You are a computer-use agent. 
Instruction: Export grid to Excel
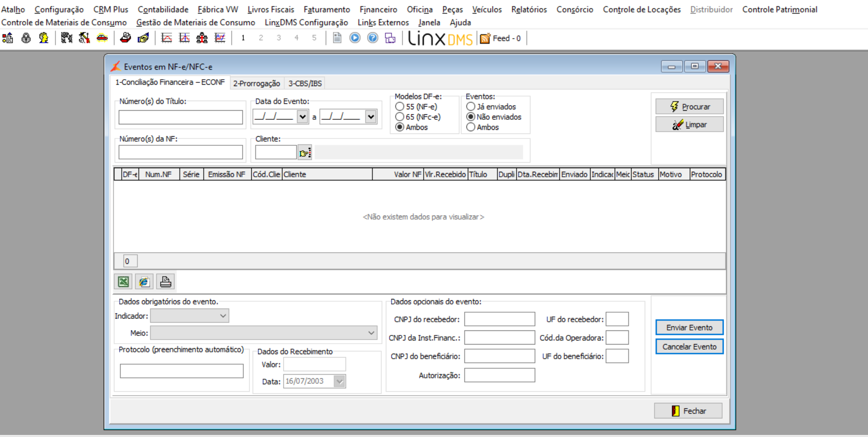tap(123, 282)
